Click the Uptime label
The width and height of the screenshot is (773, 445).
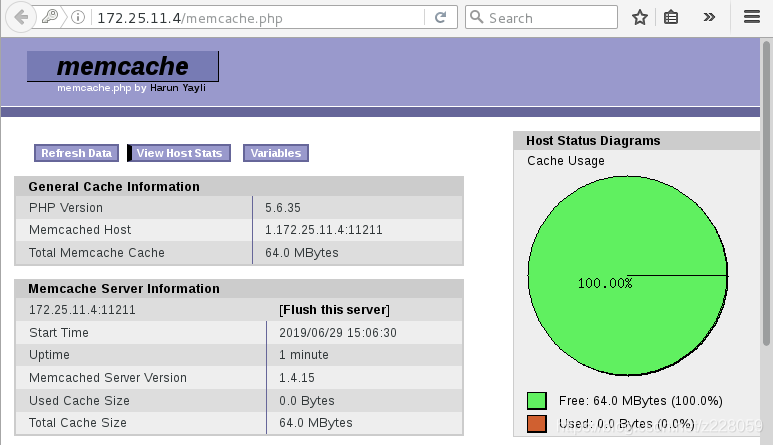[49, 355]
